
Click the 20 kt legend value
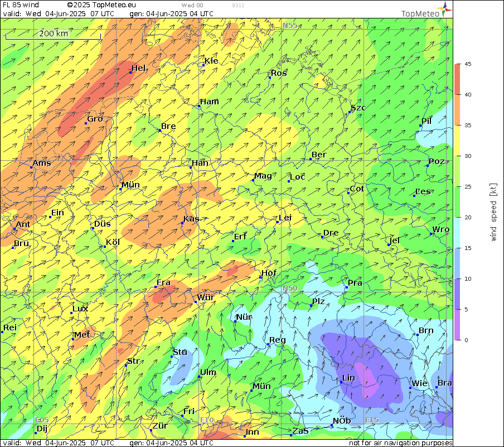(x=468, y=218)
